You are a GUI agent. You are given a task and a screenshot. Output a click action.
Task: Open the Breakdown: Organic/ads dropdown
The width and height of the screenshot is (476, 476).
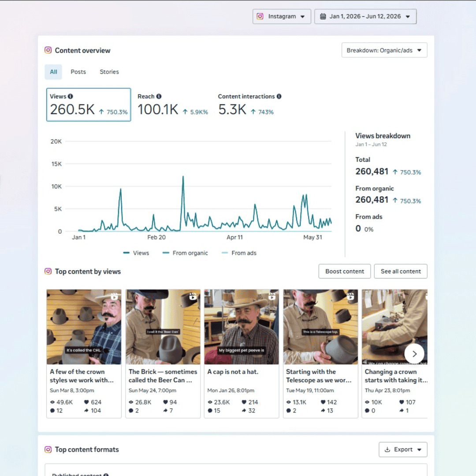pos(384,50)
